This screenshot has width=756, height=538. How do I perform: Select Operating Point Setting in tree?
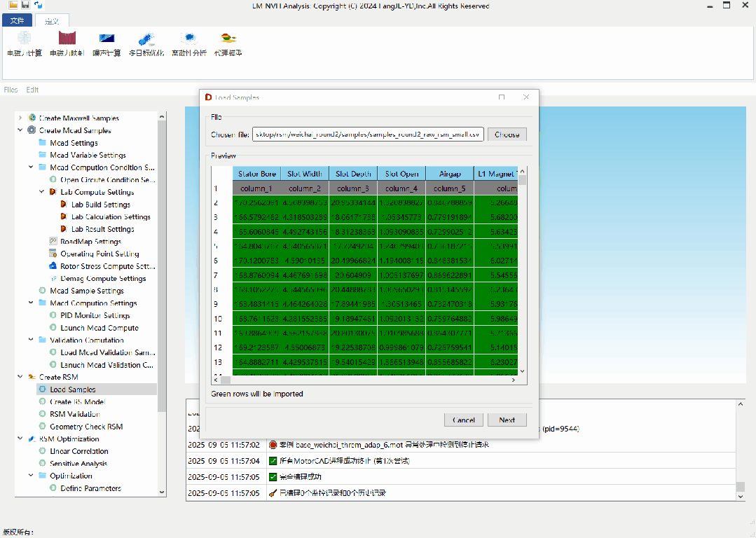pyautogui.click(x=99, y=254)
